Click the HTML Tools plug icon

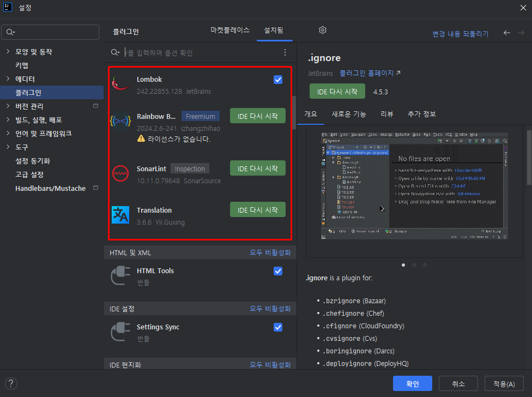click(x=120, y=275)
